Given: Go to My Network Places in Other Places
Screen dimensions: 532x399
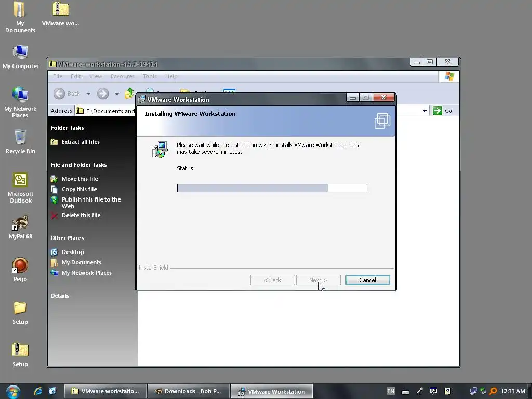Looking at the screenshot, I should (x=87, y=273).
